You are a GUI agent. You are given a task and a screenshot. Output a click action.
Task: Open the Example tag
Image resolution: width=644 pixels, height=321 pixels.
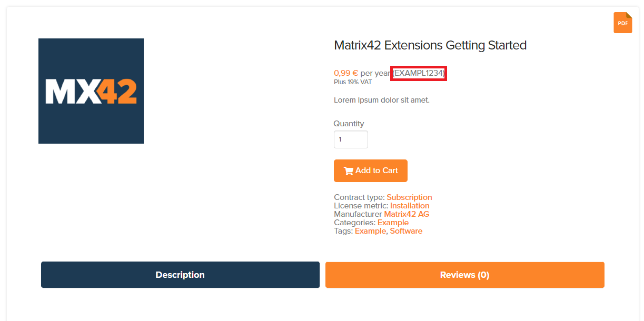370,230
